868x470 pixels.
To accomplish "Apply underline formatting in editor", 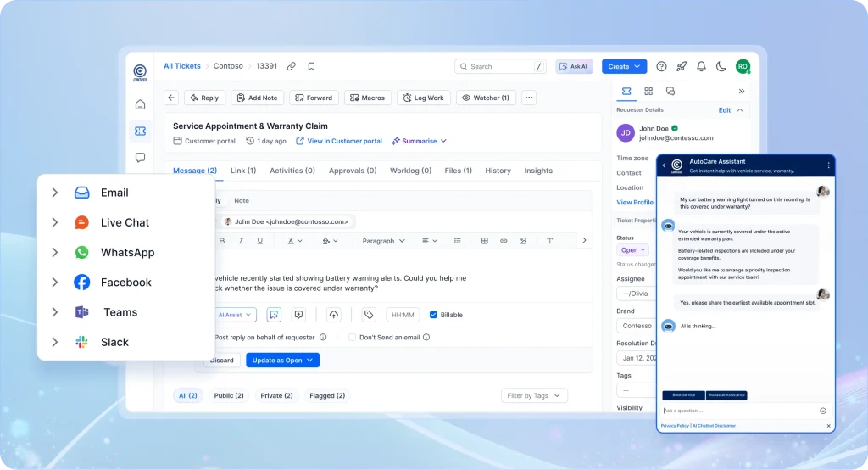I will (259, 241).
